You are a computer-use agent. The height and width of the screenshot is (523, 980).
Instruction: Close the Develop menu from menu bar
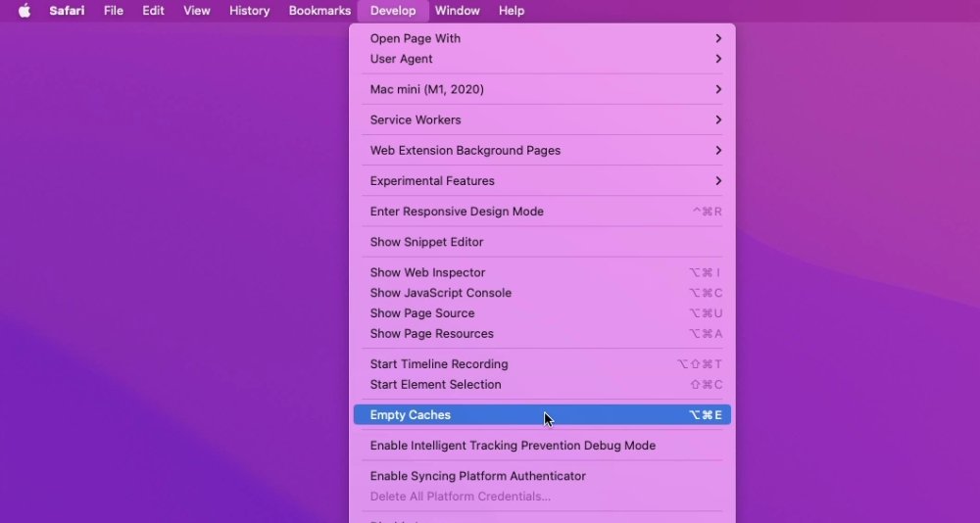pos(393,11)
